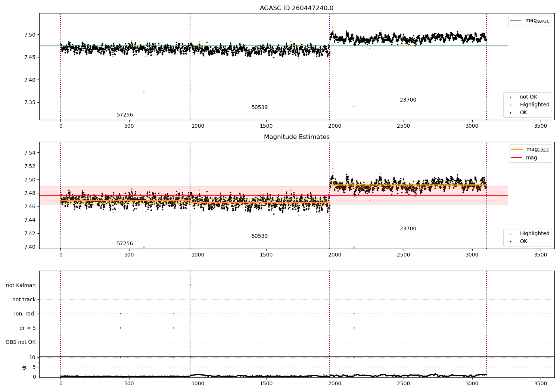This screenshot has width=560, height=392.
Task: Click the 'Magnitude Estimates' subplot title
Action: 296,137
